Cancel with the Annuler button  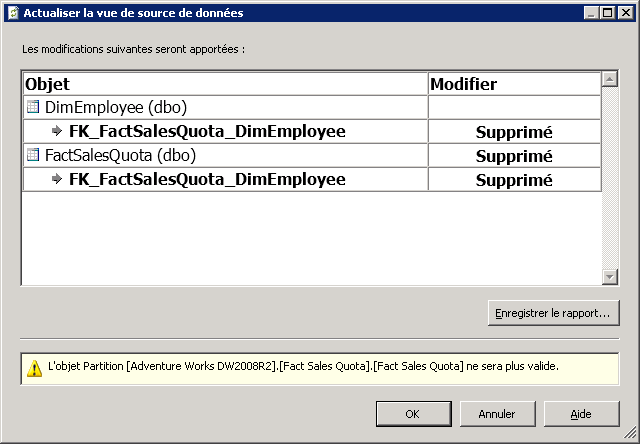pos(498,414)
